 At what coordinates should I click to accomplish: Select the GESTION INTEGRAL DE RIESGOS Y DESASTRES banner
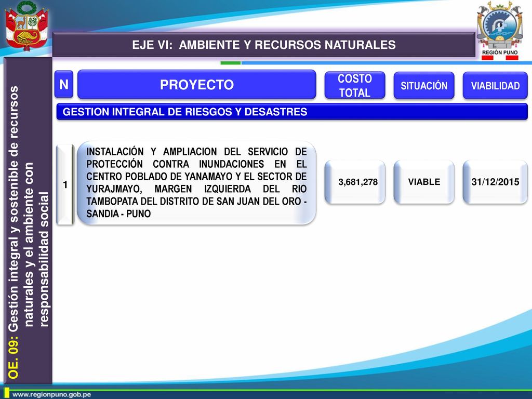point(292,112)
